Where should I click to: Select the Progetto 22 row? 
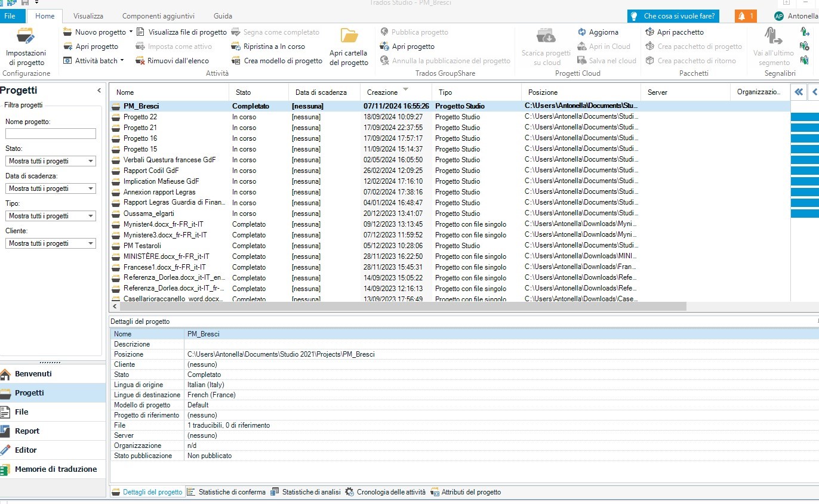coord(450,117)
